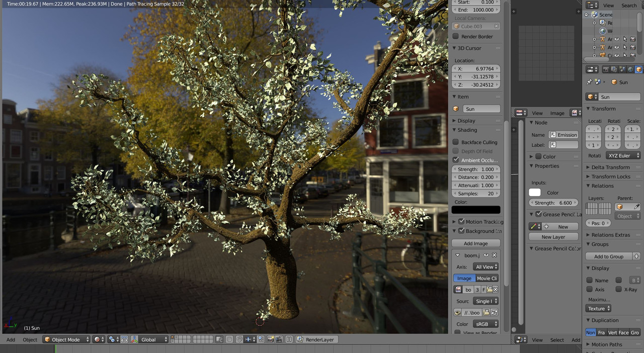Open the grease pencil datablock browser
The width and height of the screenshot is (644, 353).
coord(535,227)
